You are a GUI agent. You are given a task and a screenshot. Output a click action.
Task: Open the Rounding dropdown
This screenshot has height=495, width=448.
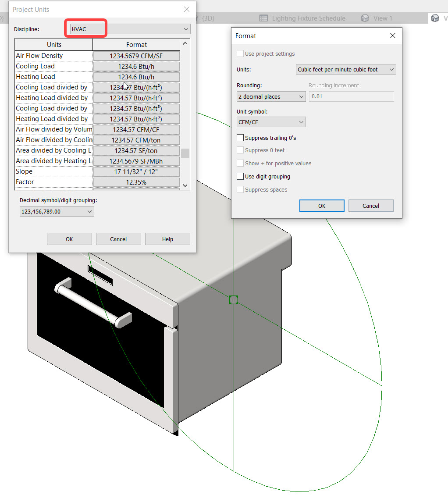[271, 96]
